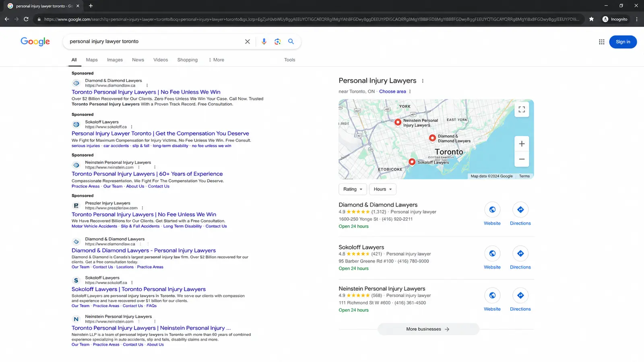Click the Website icon for Neinstein Personal Injury Lawyers
The height and width of the screenshot is (362, 644).
tap(492, 295)
